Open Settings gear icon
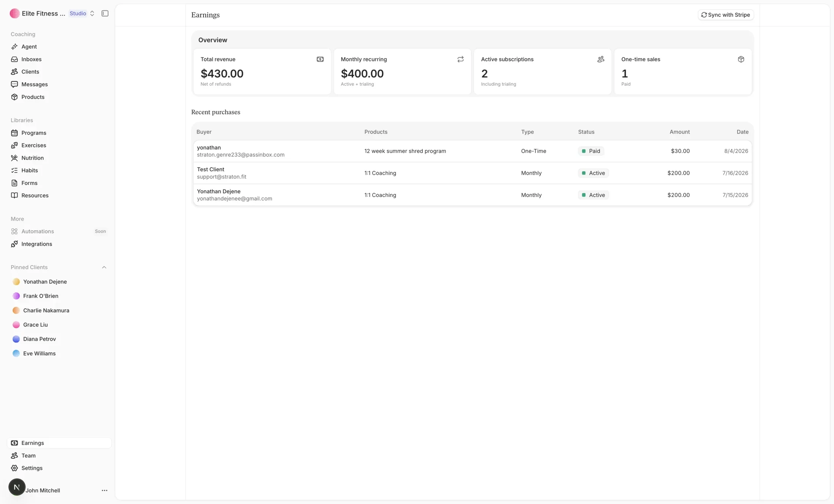 click(x=14, y=468)
